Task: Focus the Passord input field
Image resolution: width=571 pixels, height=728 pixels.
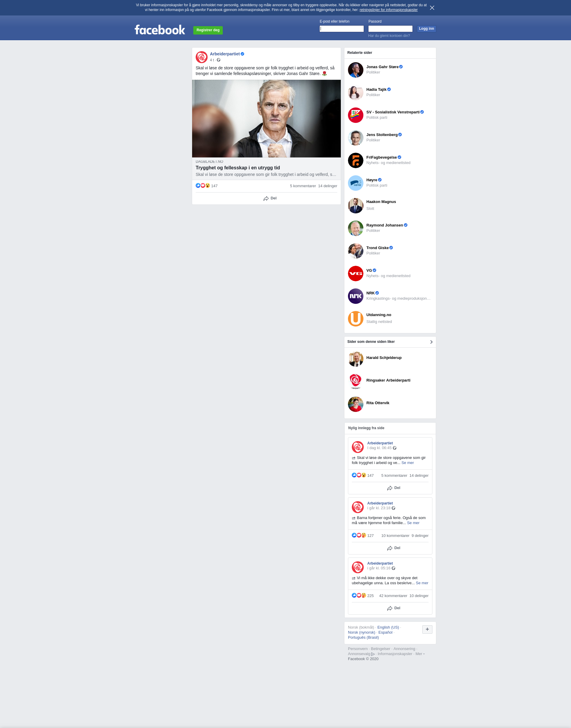Action: pyautogui.click(x=390, y=29)
